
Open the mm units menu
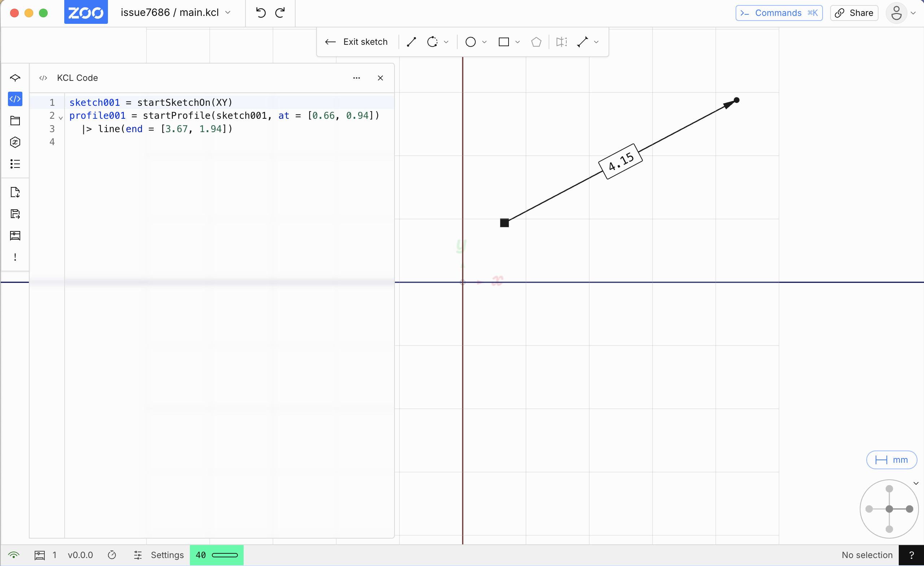pyautogui.click(x=892, y=460)
